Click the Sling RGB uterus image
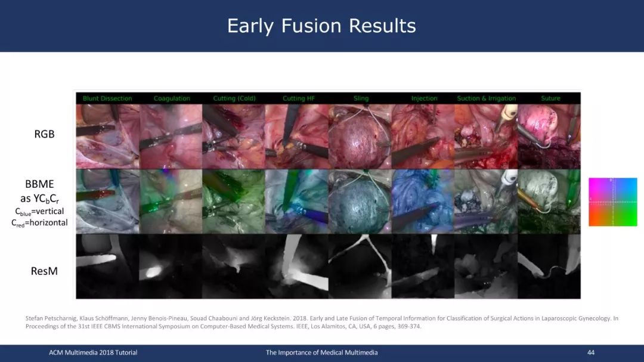 [360, 136]
